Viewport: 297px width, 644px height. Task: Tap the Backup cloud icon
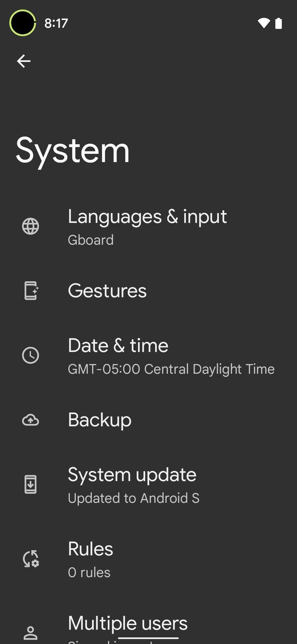(x=30, y=420)
